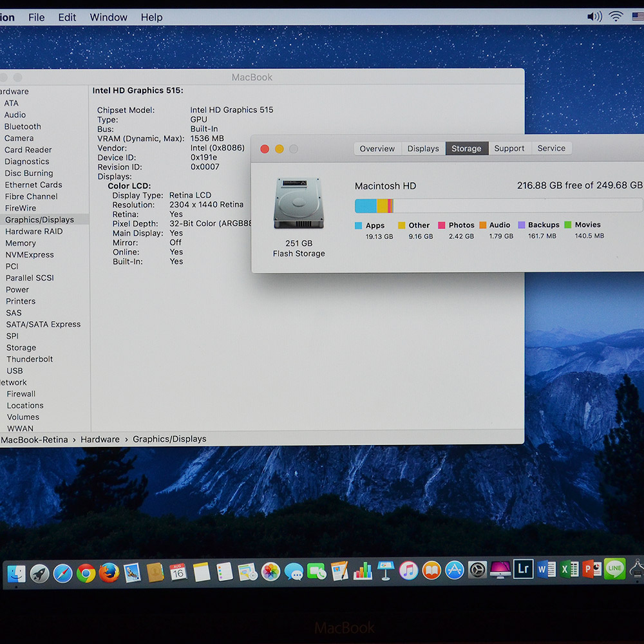
Task: Select Thunderbolt in the sidebar list
Action: pyautogui.click(x=30, y=359)
